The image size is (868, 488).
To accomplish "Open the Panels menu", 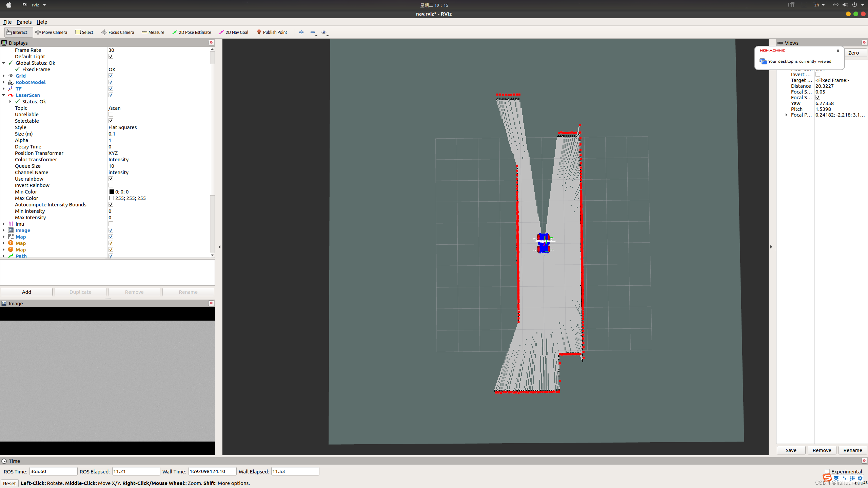I will point(24,22).
